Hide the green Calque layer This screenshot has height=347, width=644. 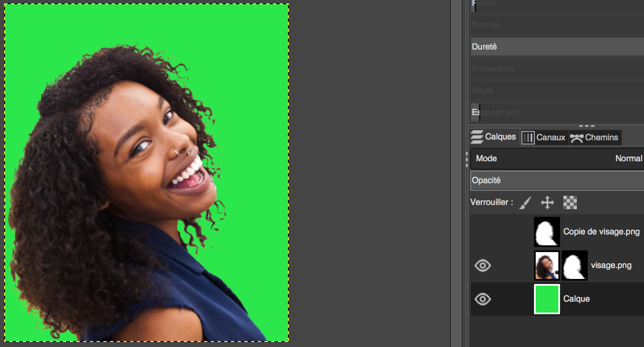click(x=482, y=299)
